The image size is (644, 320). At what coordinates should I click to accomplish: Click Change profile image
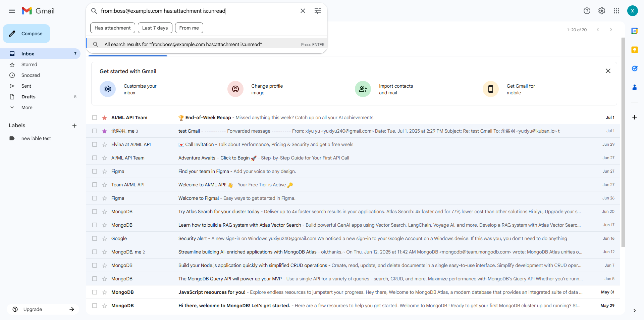pos(267,89)
